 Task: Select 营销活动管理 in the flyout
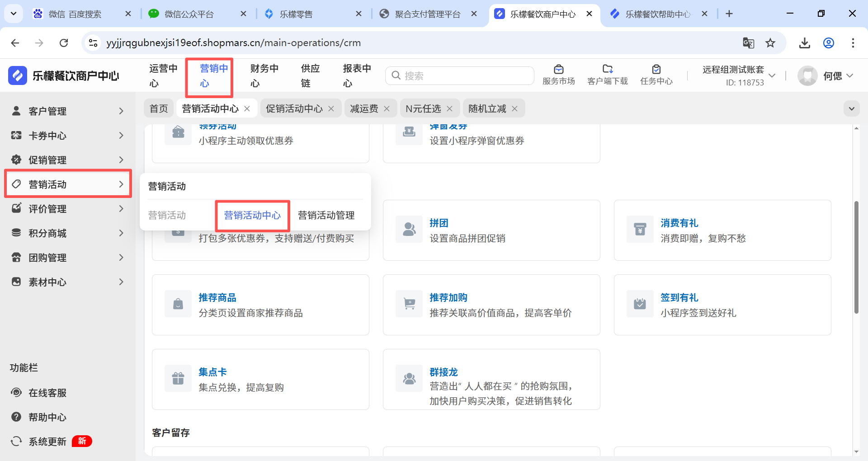tap(326, 215)
